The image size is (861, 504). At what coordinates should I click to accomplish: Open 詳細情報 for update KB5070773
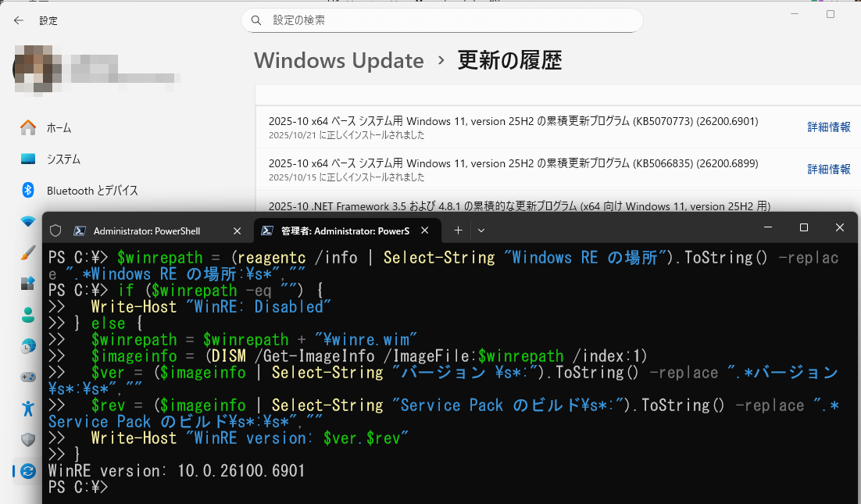[829, 127]
